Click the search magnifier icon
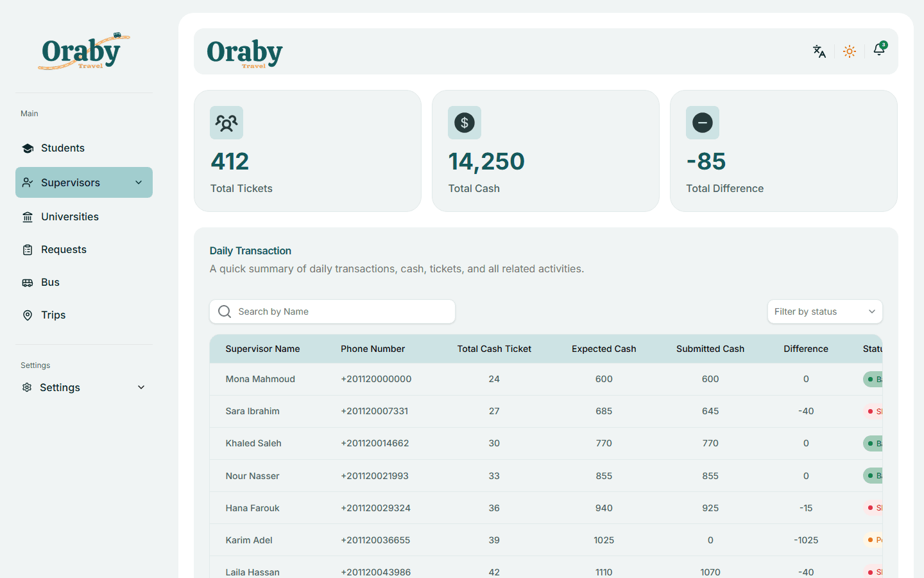924x578 pixels. (x=225, y=311)
